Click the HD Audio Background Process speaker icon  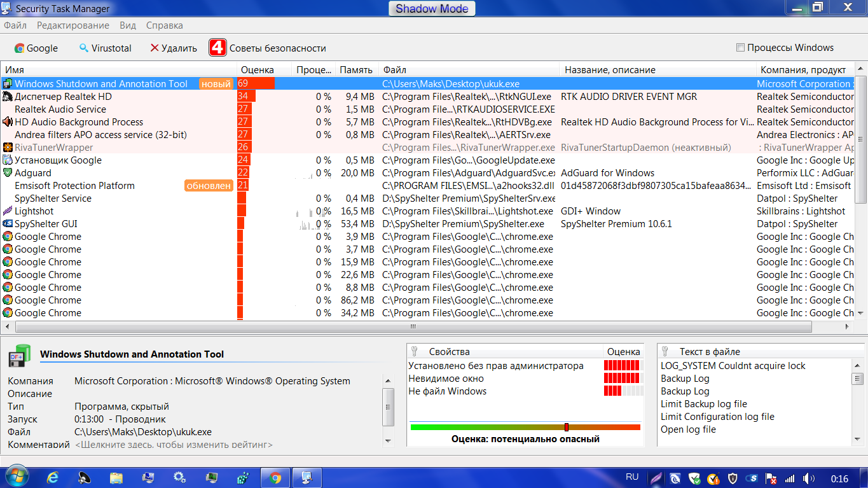click(x=8, y=122)
